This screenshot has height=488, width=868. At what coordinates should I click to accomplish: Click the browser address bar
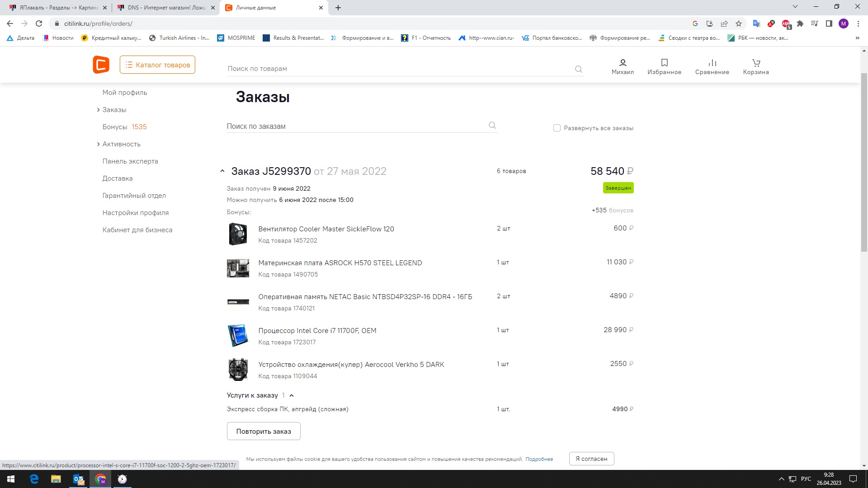click(371, 23)
